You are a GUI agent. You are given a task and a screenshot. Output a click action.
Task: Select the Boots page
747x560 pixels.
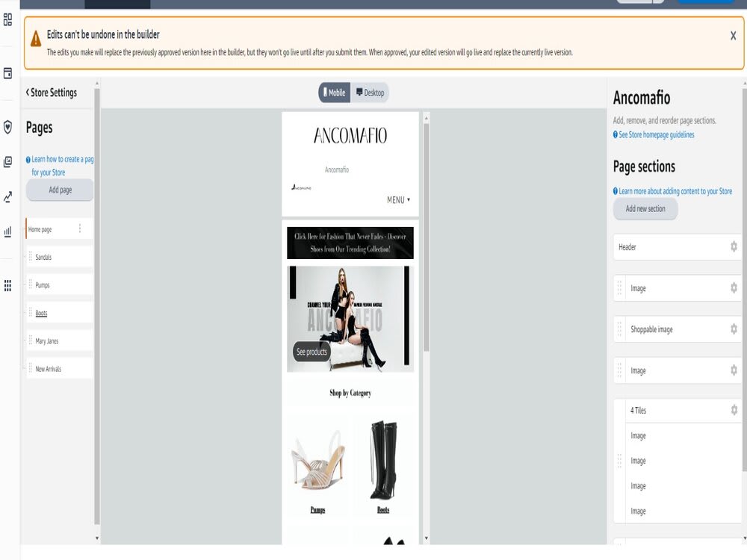click(x=60, y=313)
